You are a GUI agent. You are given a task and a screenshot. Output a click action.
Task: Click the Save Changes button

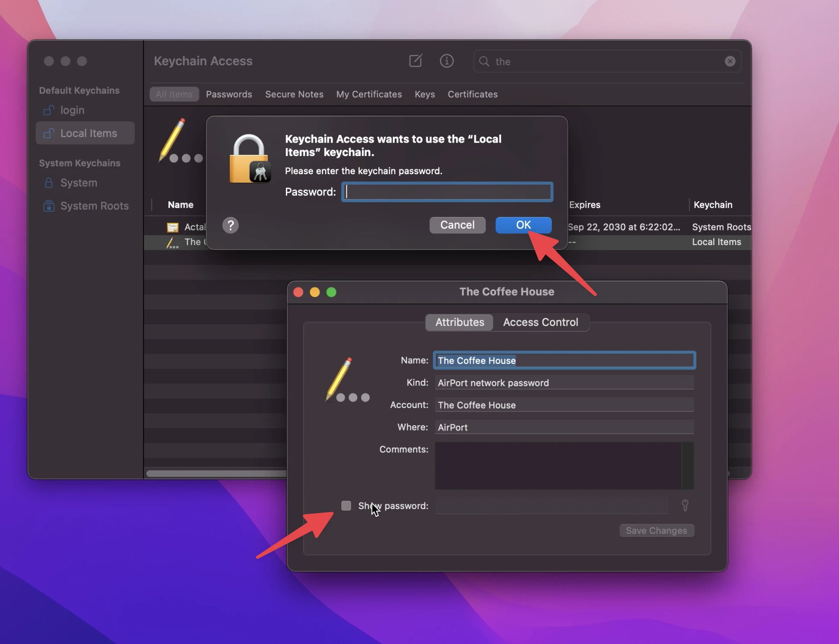tap(656, 530)
